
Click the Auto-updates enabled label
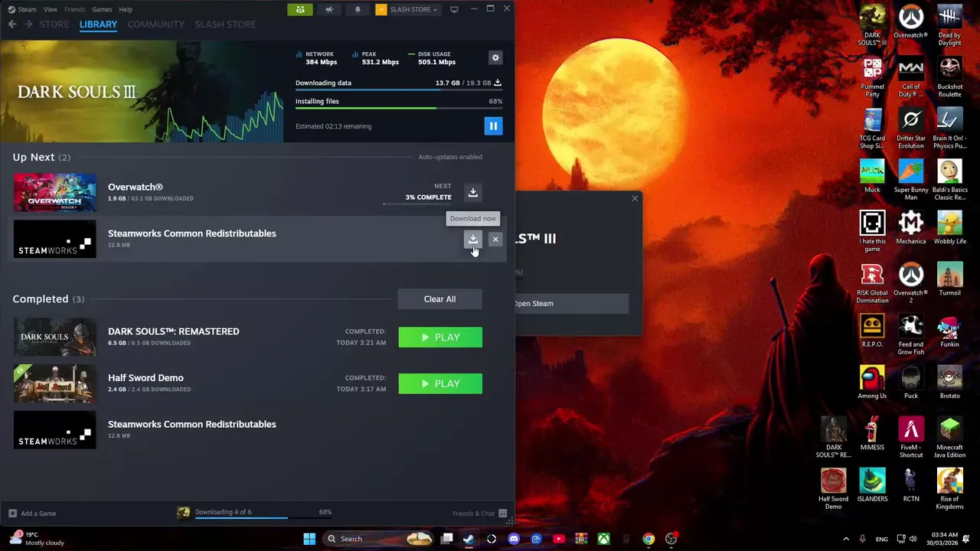coord(450,157)
